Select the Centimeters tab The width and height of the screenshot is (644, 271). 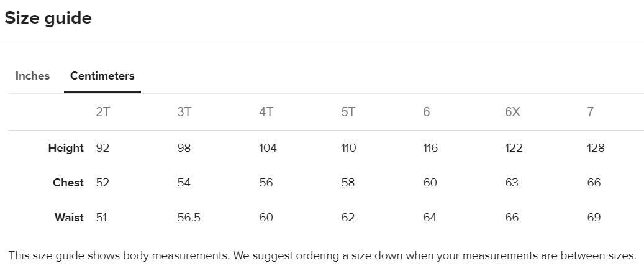(102, 76)
